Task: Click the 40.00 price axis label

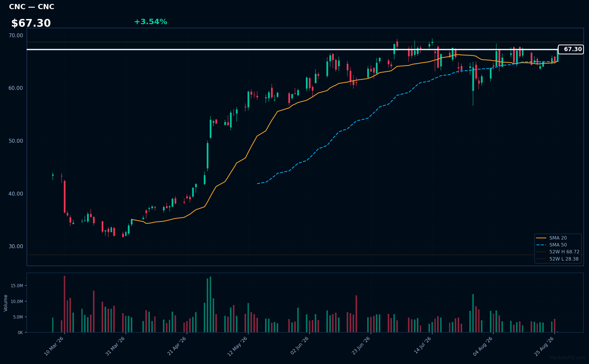Action: pyautogui.click(x=16, y=194)
